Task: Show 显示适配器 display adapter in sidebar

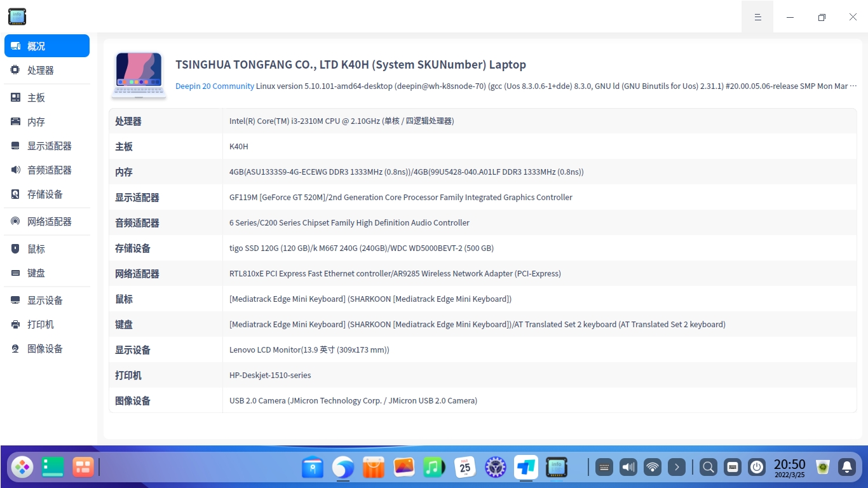Action: click(47, 146)
